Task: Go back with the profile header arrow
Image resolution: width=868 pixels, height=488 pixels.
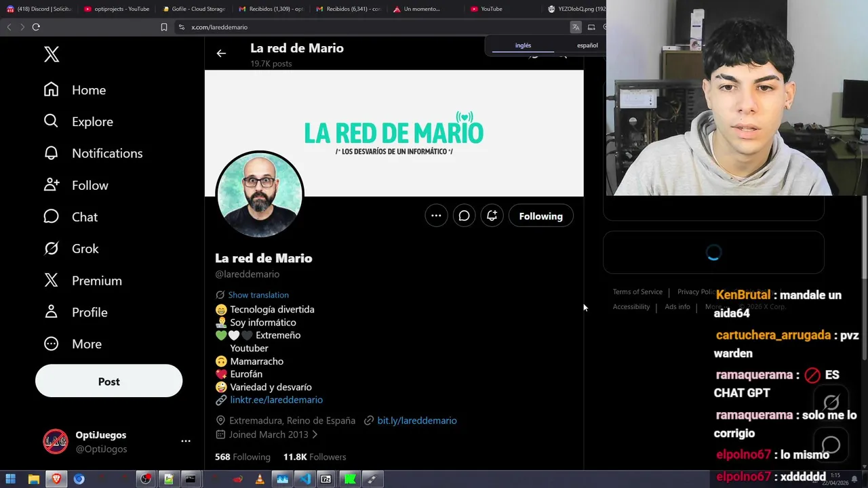Action: tap(221, 53)
